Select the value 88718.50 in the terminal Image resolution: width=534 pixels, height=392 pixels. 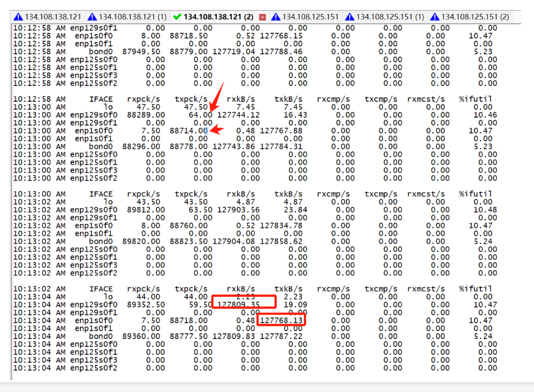[189, 36]
